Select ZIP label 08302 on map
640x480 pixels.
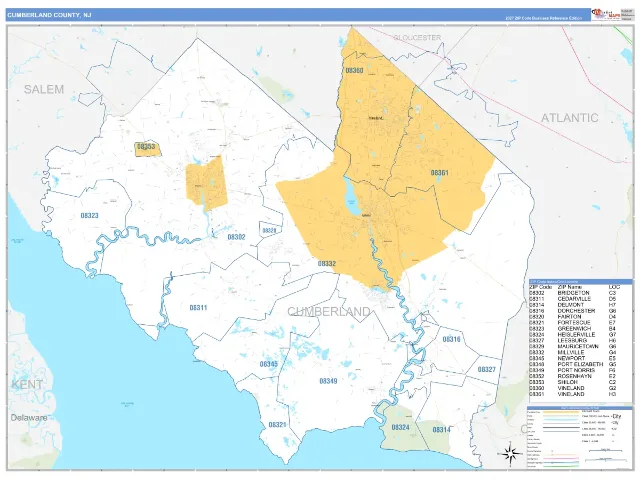236,237
